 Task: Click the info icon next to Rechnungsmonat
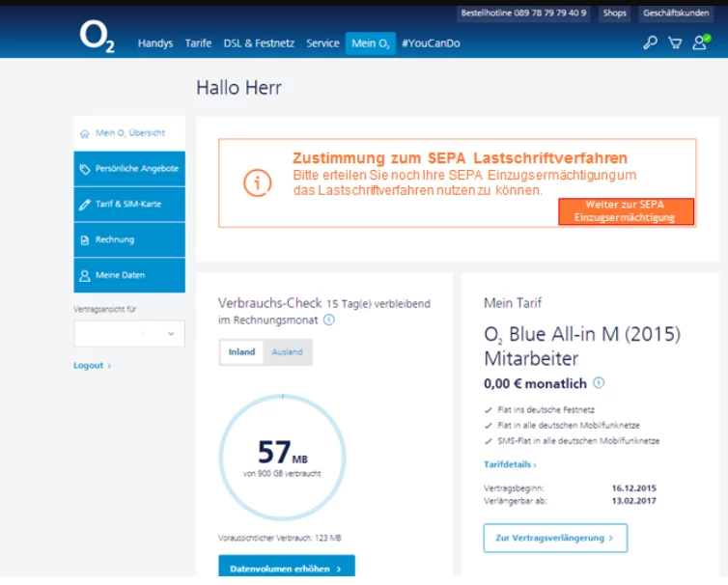328,320
